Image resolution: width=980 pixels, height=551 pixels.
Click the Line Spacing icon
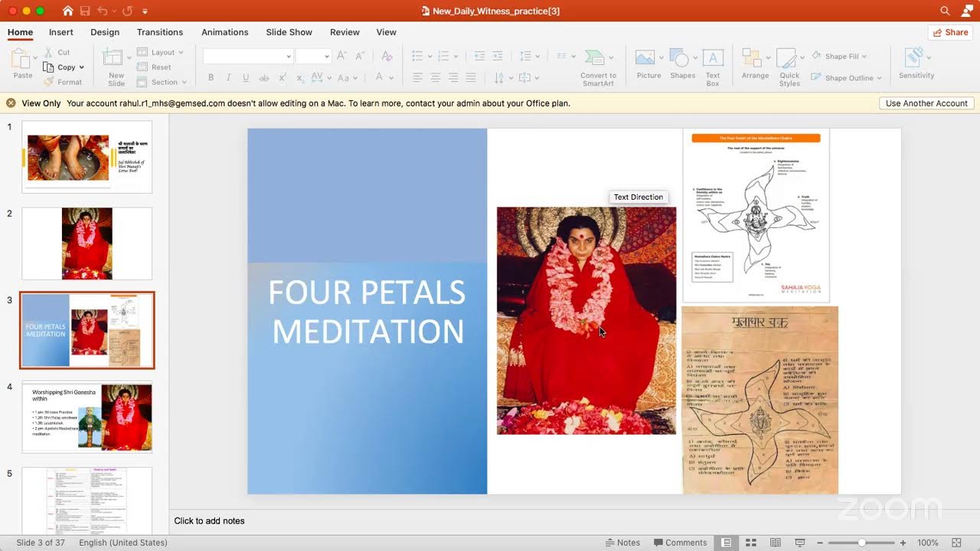coord(525,55)
